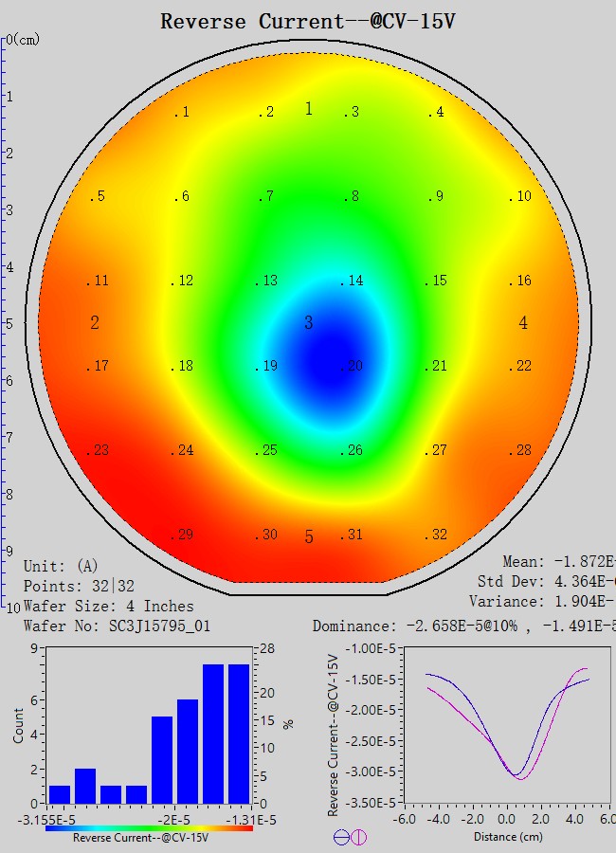Click measurement point 32 near the wafer bottom
This screenshot has width=616, height=853.
pyautogui.click(x=436, y=535)
